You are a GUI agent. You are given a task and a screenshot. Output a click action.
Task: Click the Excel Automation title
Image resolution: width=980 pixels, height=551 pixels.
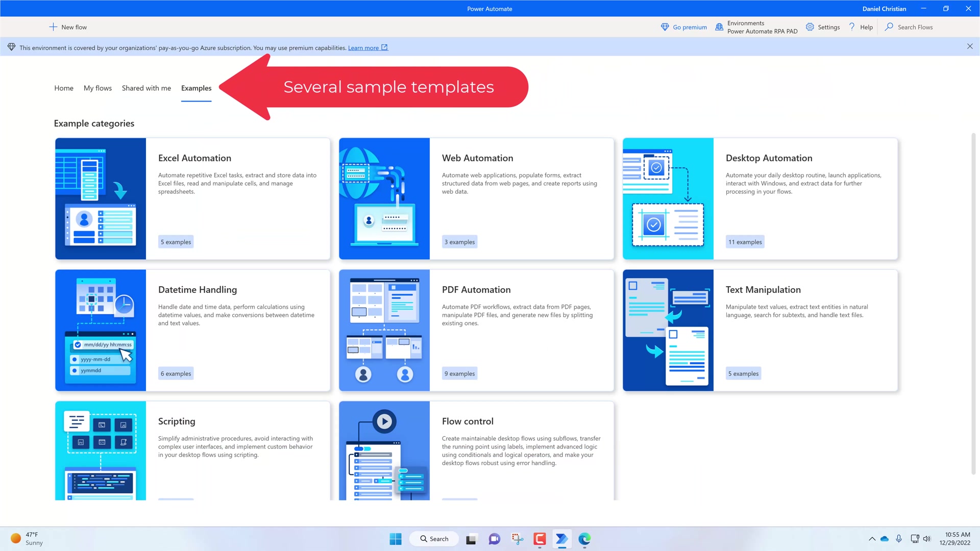coord(194,158)
